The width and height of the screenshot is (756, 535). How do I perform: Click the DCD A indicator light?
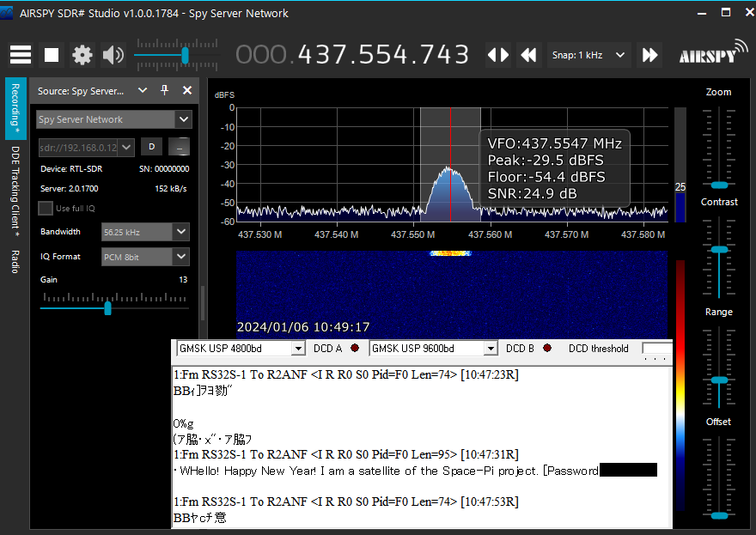[x=355, y=348]
